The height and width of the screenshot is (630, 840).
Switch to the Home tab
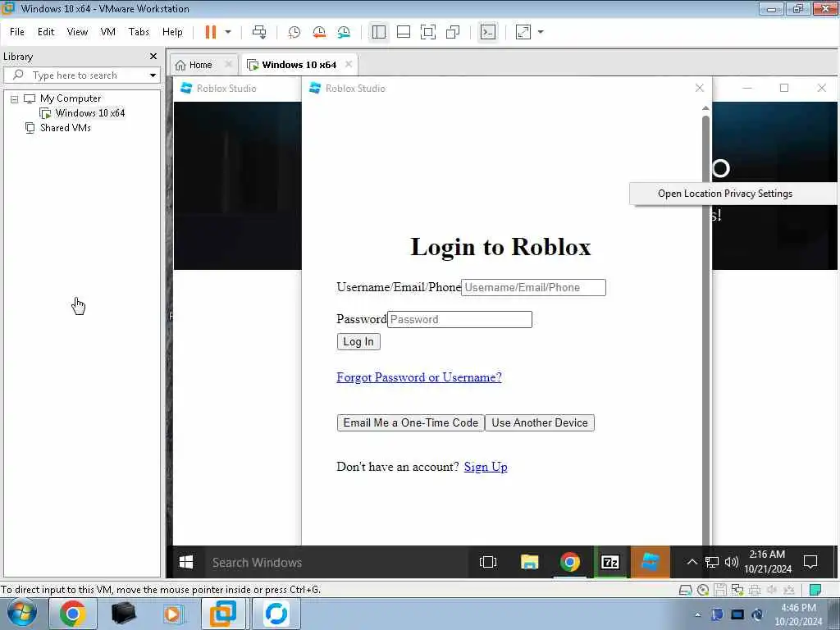tap(201, 65)
